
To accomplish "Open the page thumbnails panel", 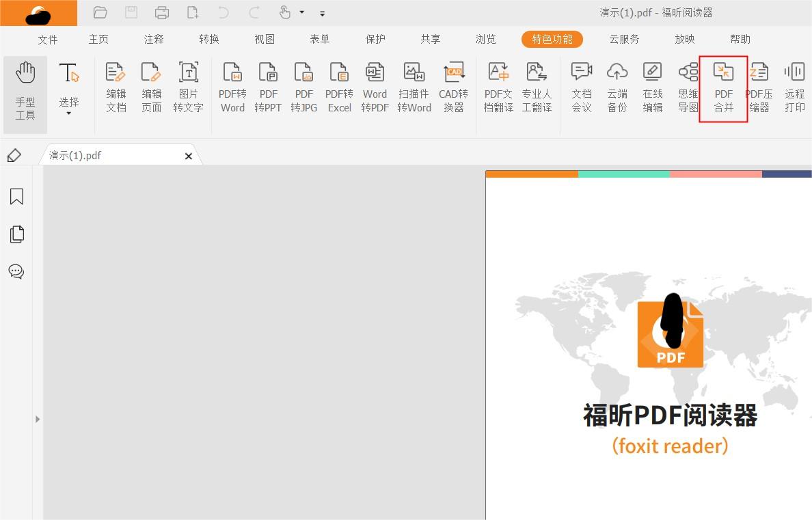I will [x=16, y=234].
